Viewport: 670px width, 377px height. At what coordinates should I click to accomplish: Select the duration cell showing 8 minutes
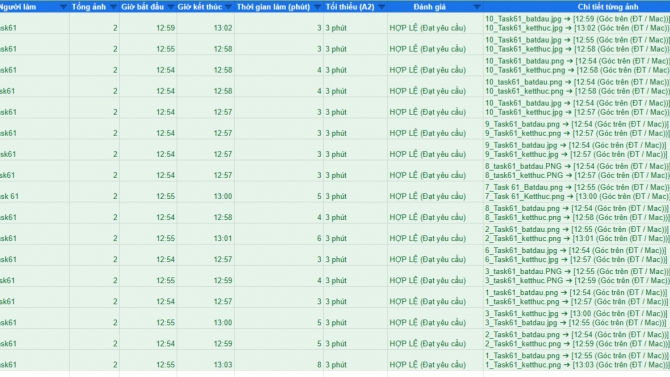[x=279, y=360]
